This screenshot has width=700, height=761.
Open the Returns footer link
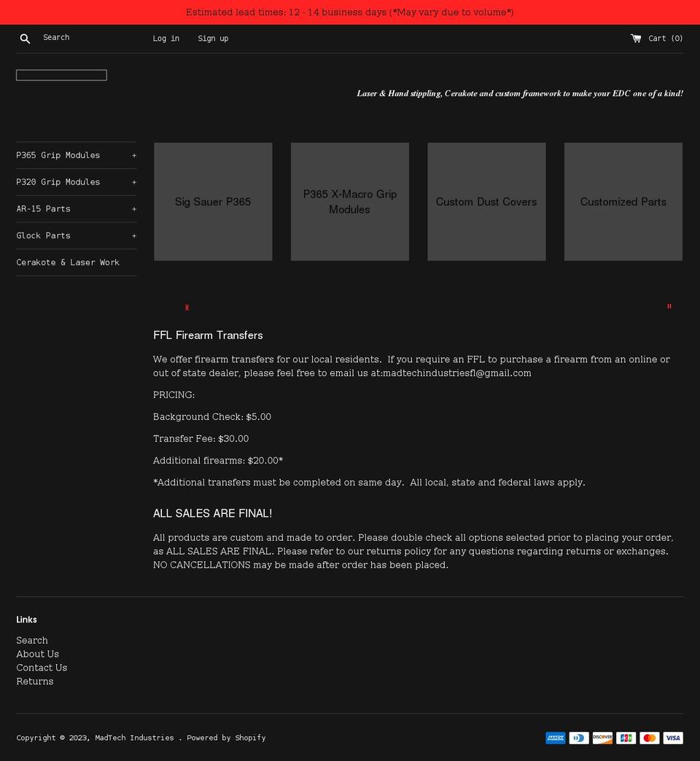(35, 681)
